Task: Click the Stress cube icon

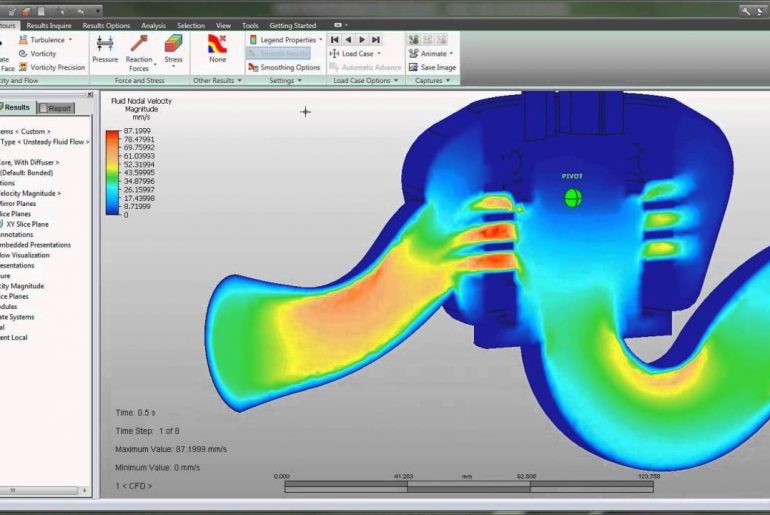Action: point(173,48)
